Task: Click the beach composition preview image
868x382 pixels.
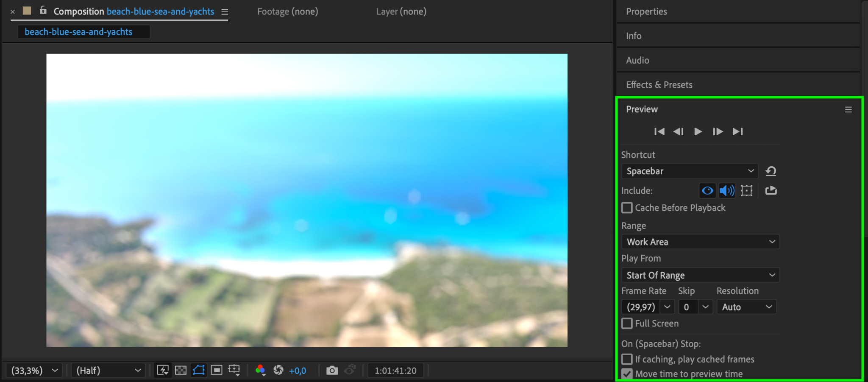Action: click(307, 200)
